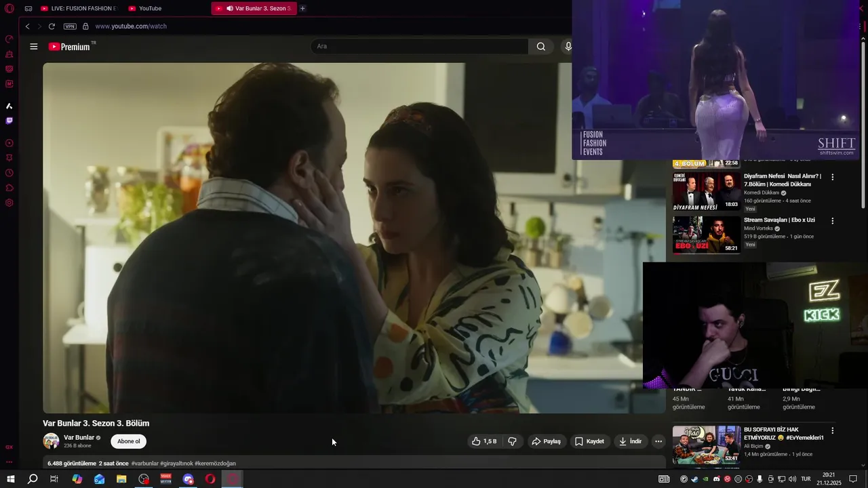Click the address bar URL youtube.com/watch
This screenshot has height=488, width=868.
131,26
